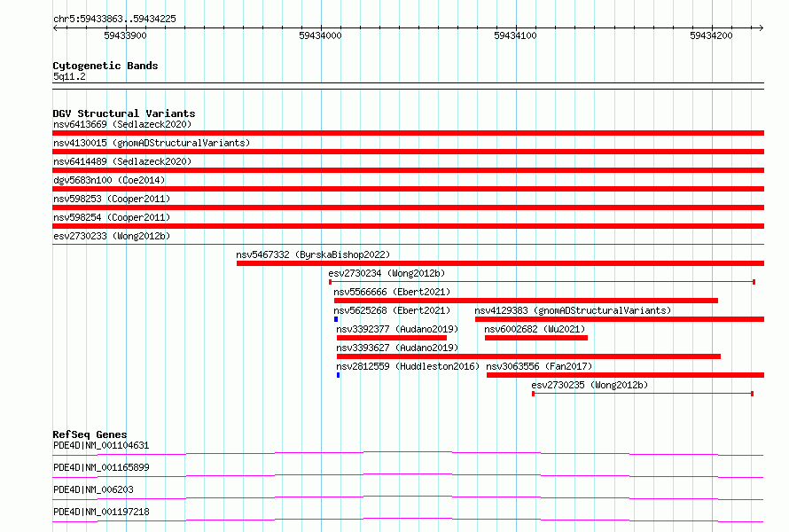Click the blue marker under nsv2812559
This screenshot has height=532, width=789.
pos(338,375)
